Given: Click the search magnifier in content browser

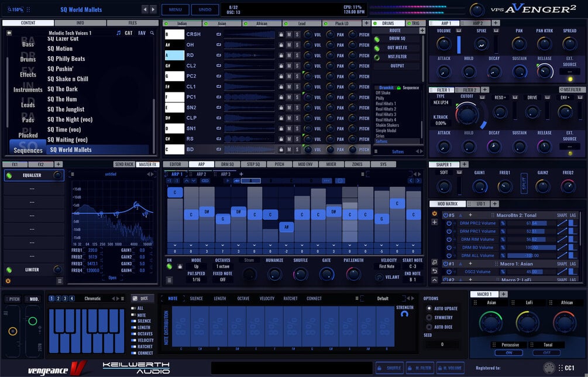Looking at the screenshot, I should click(152, 33).
